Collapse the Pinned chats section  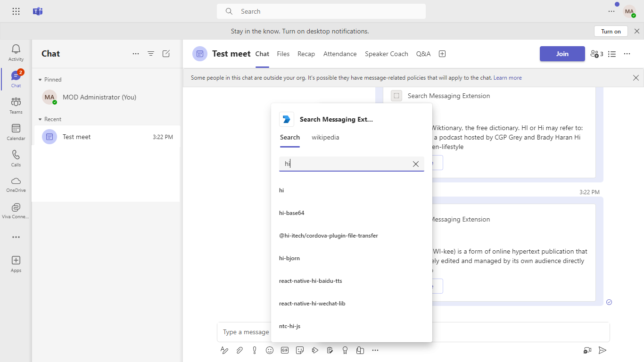tap(50, 80)
